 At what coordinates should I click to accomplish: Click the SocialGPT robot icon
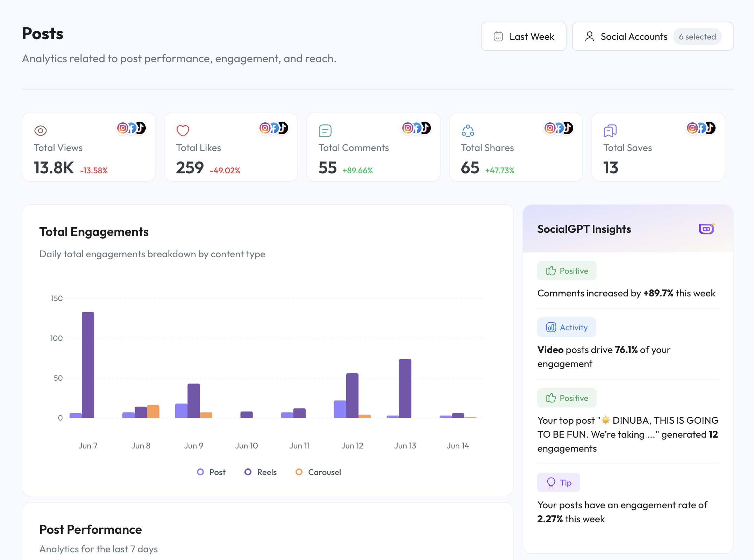[x=706, y=229]
